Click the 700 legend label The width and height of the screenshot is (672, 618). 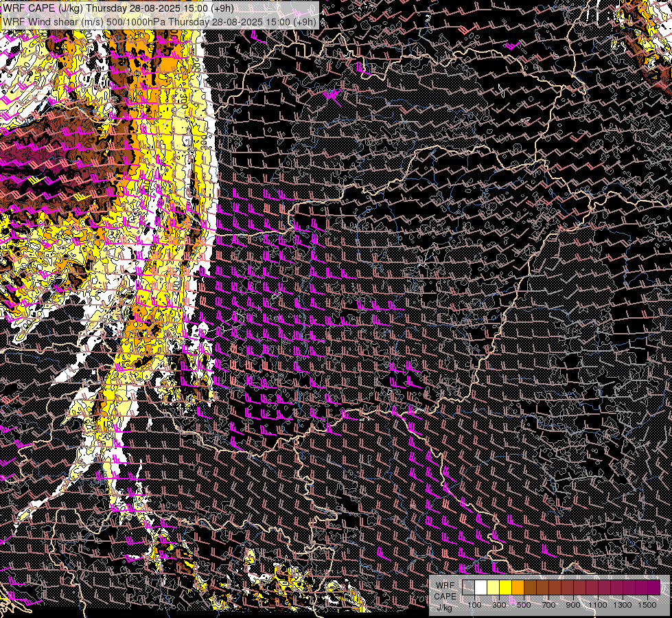click(x=548, y=605)
